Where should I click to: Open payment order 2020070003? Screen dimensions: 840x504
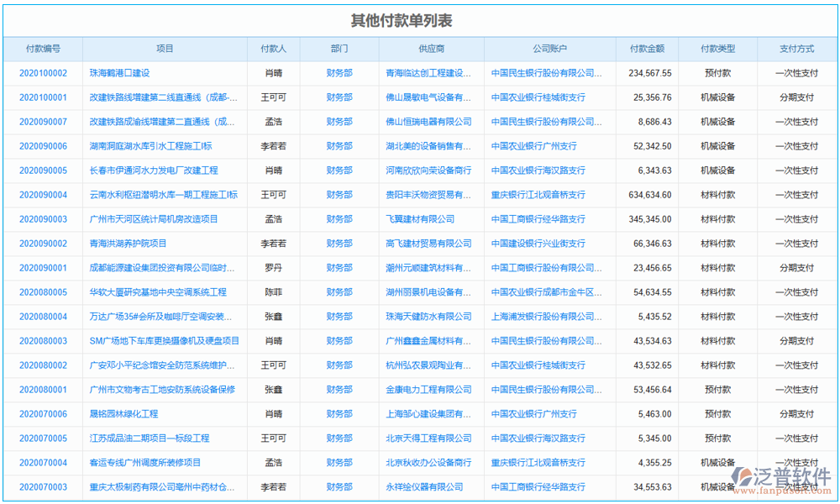[x=43, y=486]
